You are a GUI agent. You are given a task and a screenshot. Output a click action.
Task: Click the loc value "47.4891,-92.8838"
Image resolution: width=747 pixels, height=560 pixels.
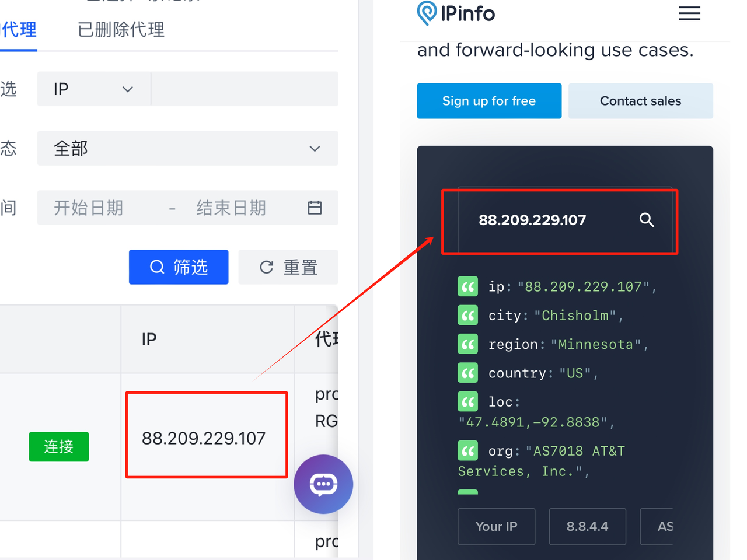coord(533,422)
